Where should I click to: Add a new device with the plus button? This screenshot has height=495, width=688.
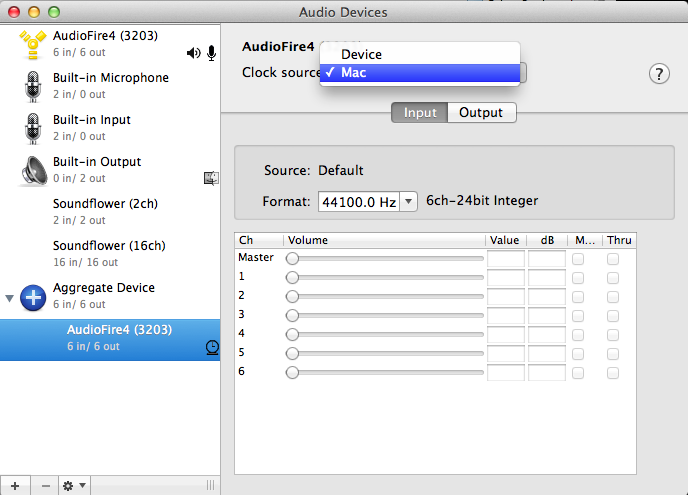pyautogui.click(x=15, y=486)
